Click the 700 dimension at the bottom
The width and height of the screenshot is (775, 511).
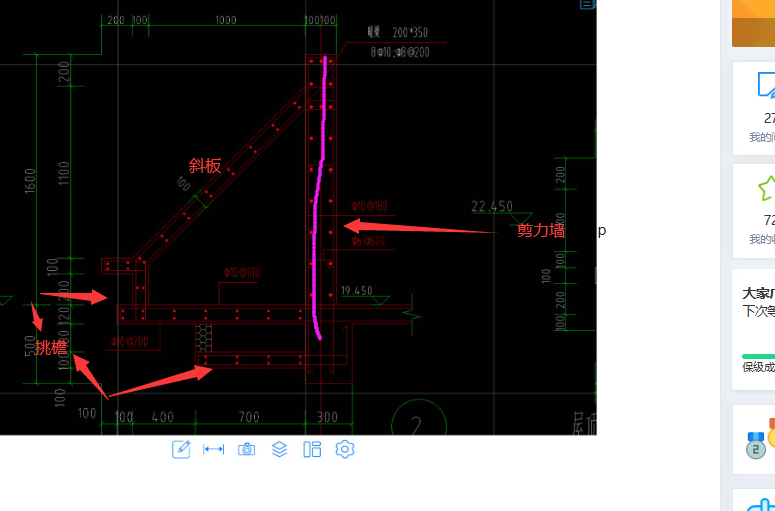(249, 417)
